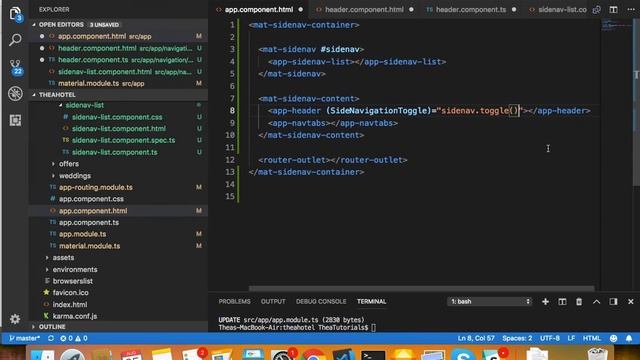Image resolution: width=640 pixels, height=360 pixels.
Task: Change encoding via UTF-8 indicator
Action: tap(550, 338)
